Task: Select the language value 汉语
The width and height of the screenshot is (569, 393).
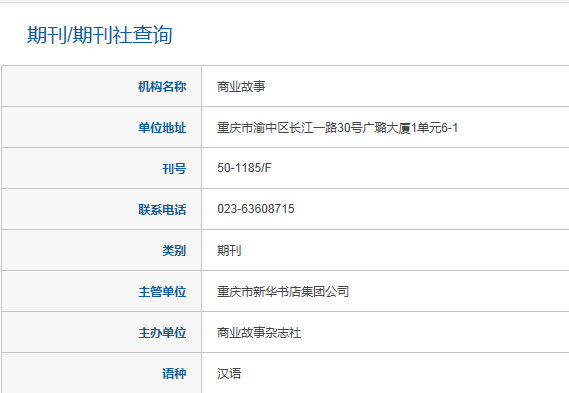Action: pyautogui.click(x=229, y=373)
